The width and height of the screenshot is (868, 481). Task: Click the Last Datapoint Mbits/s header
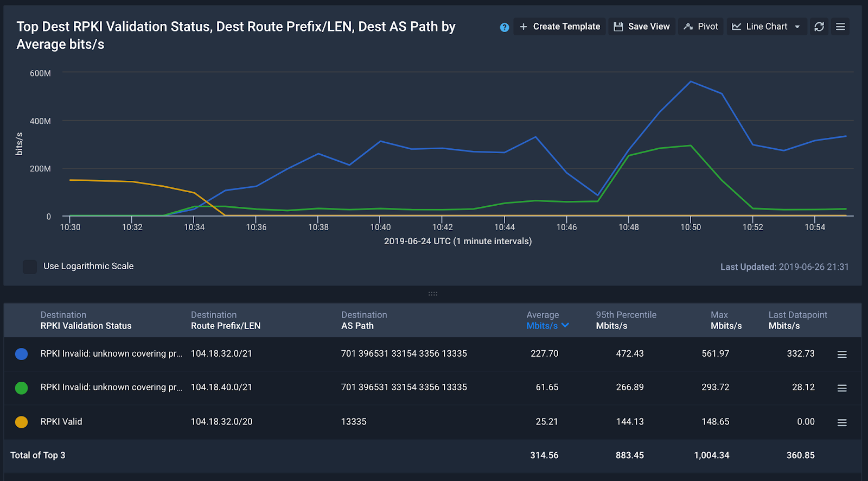(x=797, y=320)
